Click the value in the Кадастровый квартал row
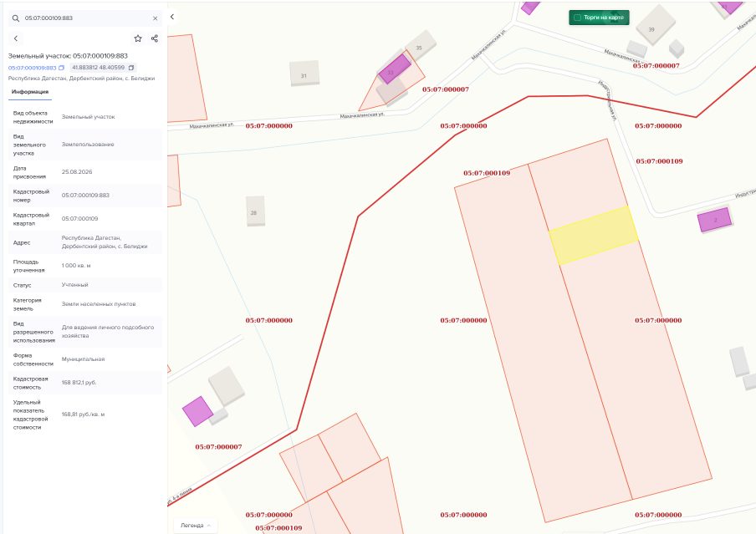The width and height of the screenshot is (756, 534). [x=79, y=219]
